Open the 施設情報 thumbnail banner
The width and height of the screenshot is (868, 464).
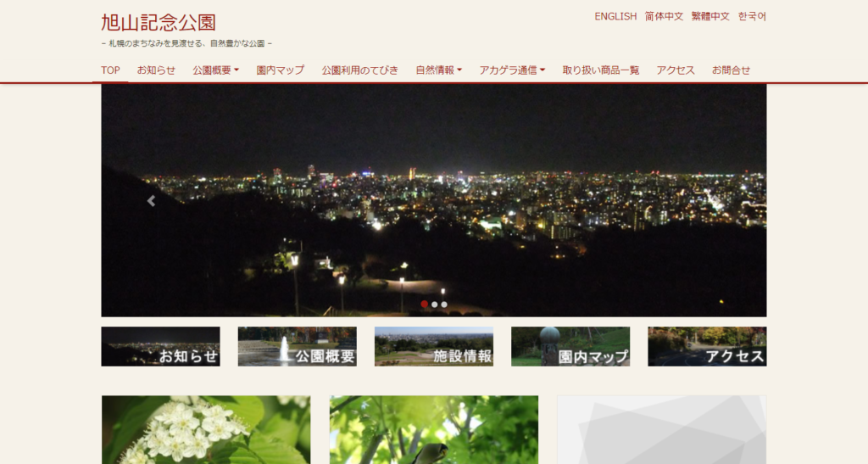(434, 347)
